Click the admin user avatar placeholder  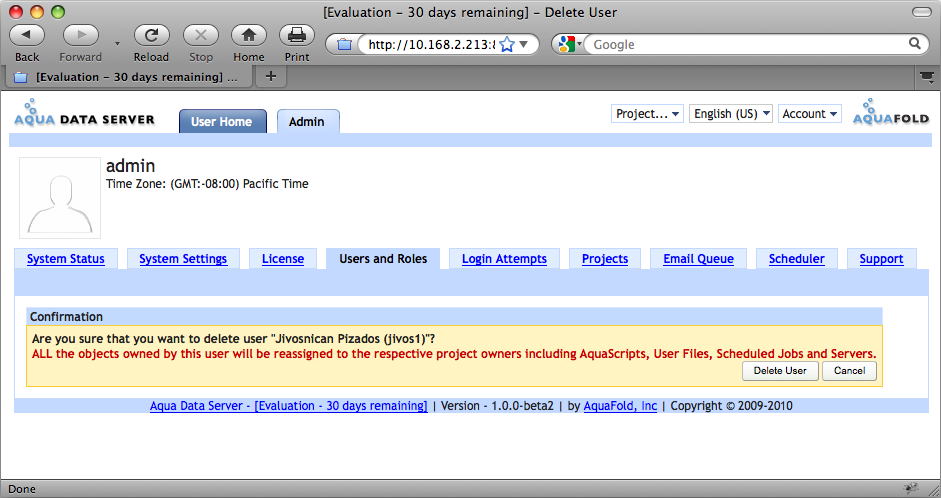(x=60, y=198)
